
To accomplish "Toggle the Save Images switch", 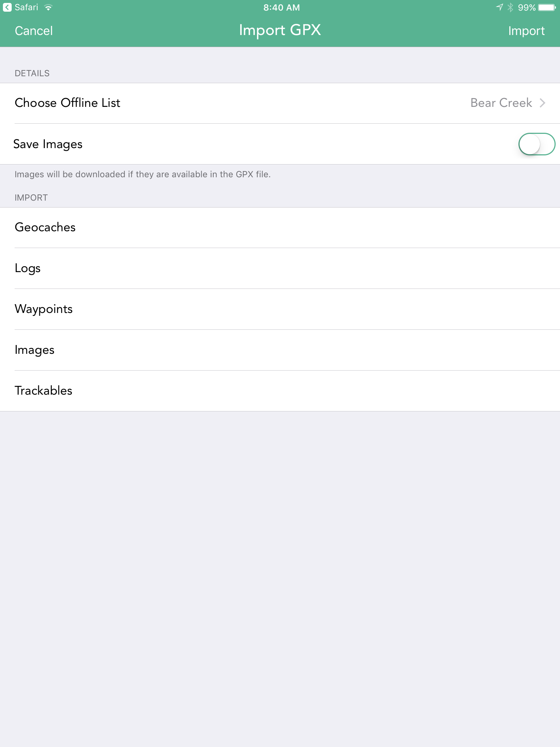I will pos(537,144).
